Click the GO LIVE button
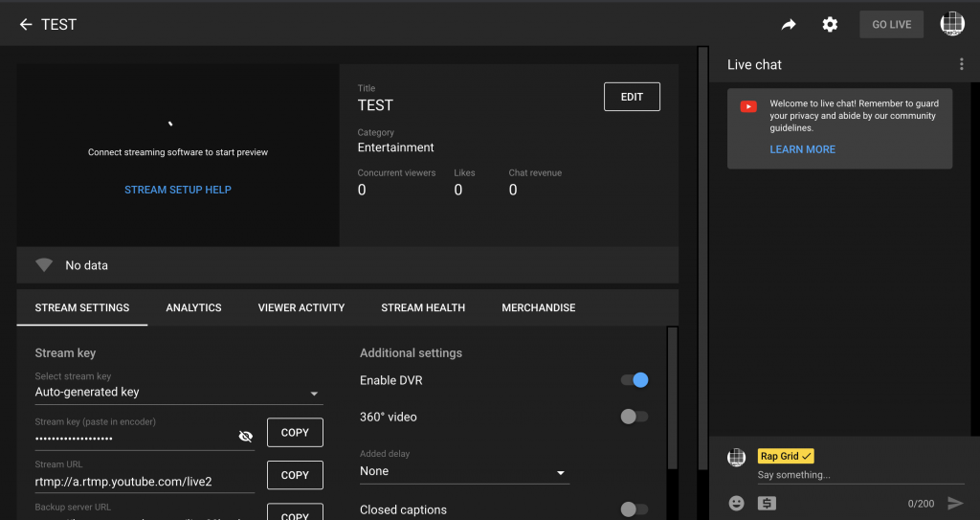Screen dimensions: 980x520 pos(892,24)
